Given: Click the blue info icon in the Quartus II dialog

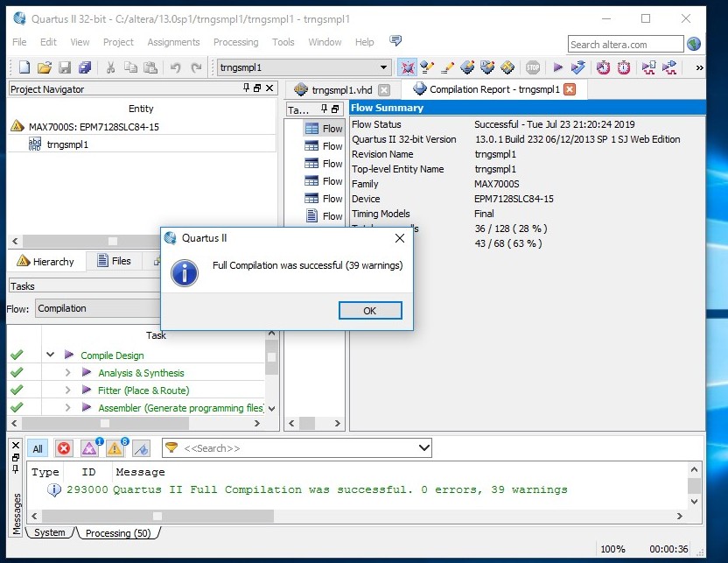Looking at the screenshot, I should (185, 272).
